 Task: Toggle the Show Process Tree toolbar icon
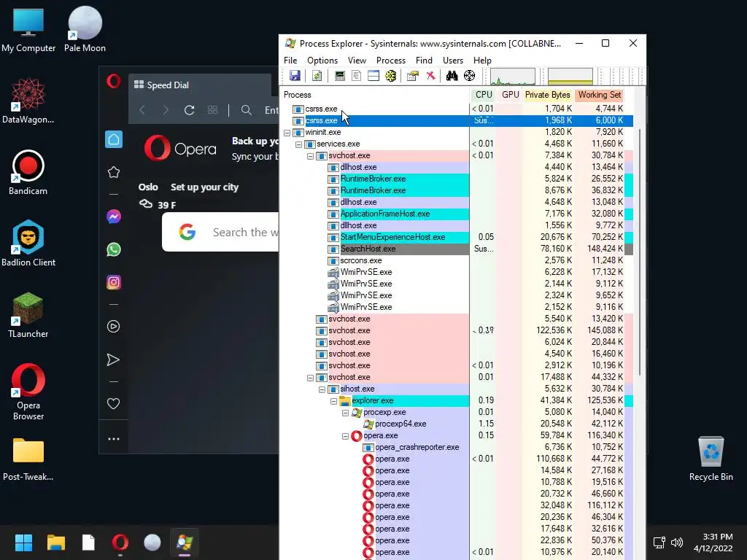click(x=356, y=76)
